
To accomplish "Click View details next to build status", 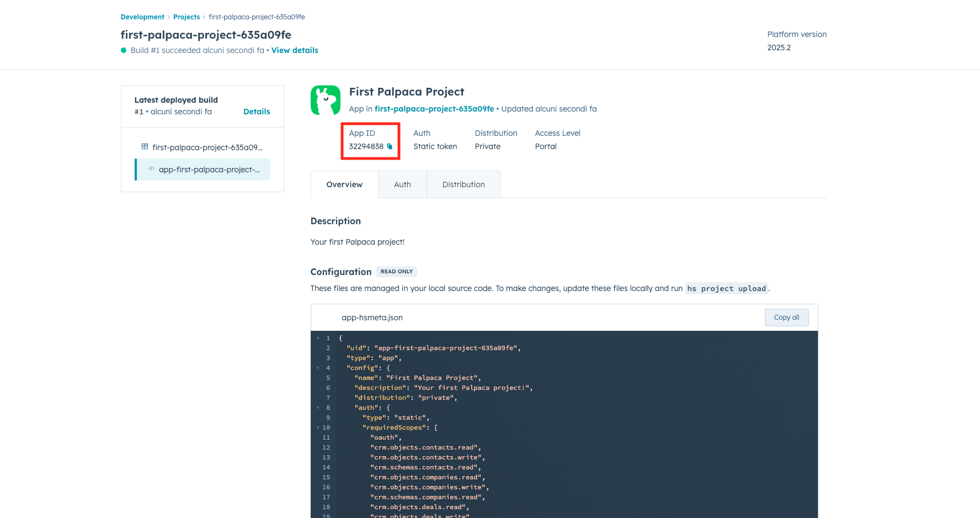I will click(x=294, y=50).
